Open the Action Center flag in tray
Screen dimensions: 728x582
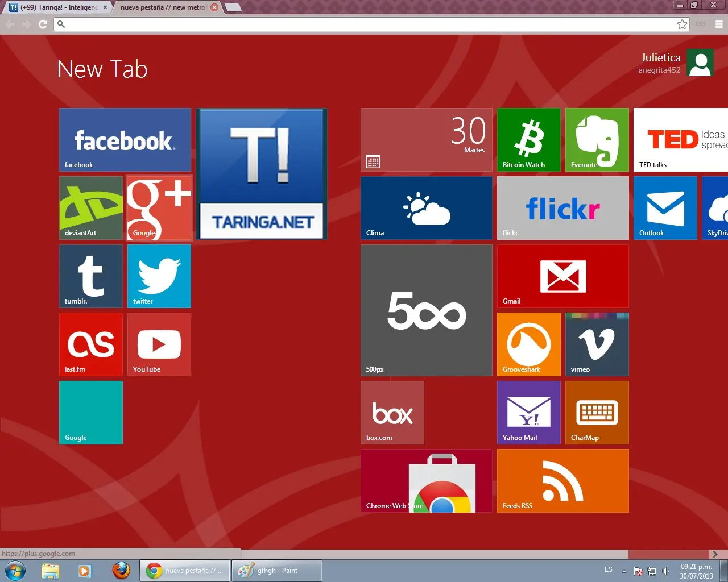point(638,571)
